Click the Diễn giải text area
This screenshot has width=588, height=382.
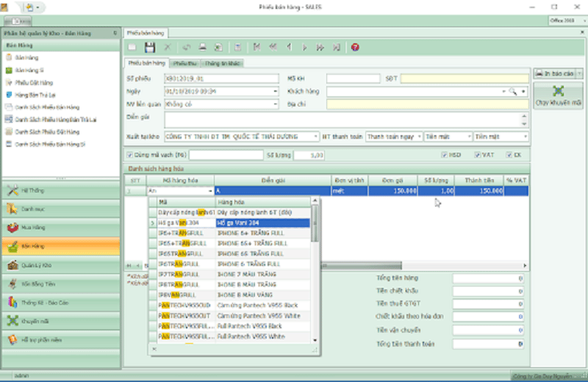(x=343, y=120)
